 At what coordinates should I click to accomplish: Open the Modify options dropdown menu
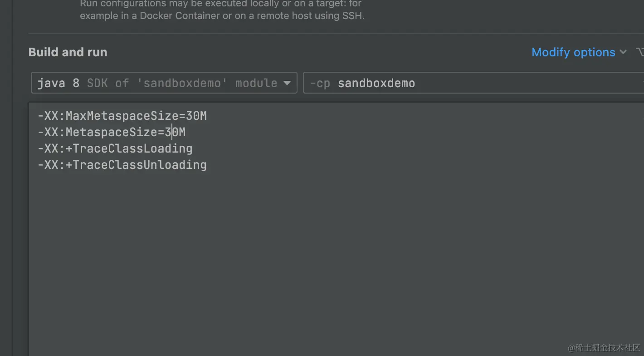(573, 52)
